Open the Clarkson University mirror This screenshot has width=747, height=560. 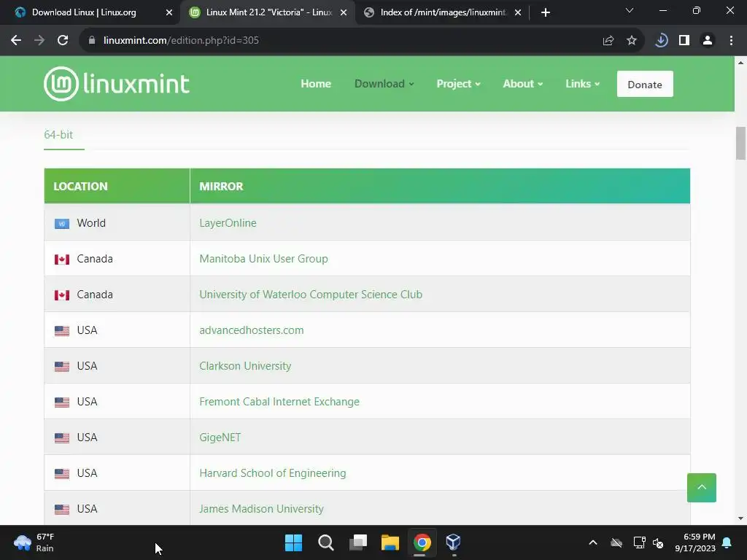tap(245, 366)
